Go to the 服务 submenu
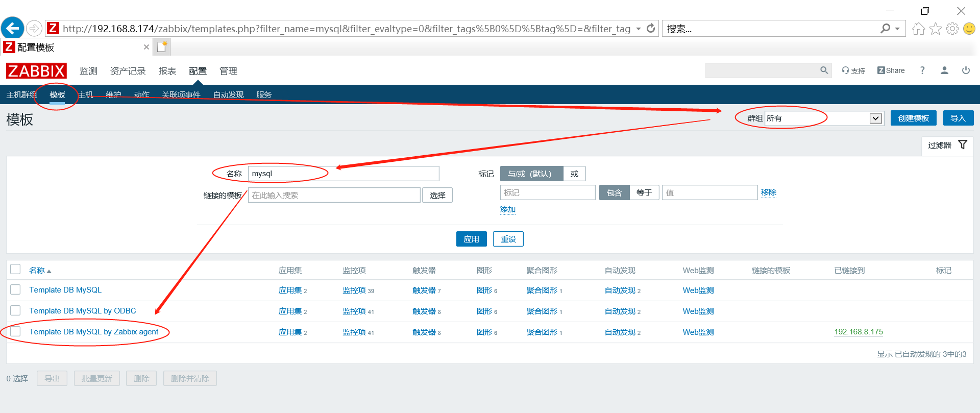Image resolution: width=980 pixels, height=413 pixels. pyautogui.click(x=264, y=95)
